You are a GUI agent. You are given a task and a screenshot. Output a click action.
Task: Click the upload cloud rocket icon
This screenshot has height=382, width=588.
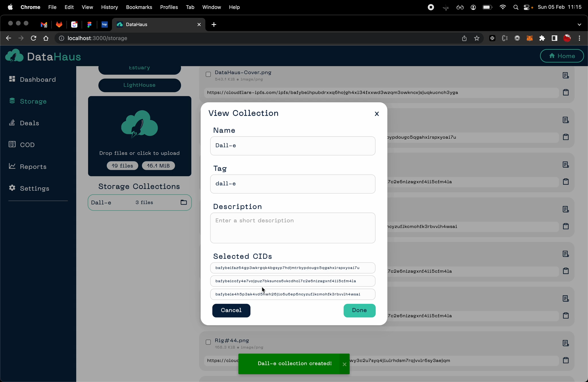point(140,124)
